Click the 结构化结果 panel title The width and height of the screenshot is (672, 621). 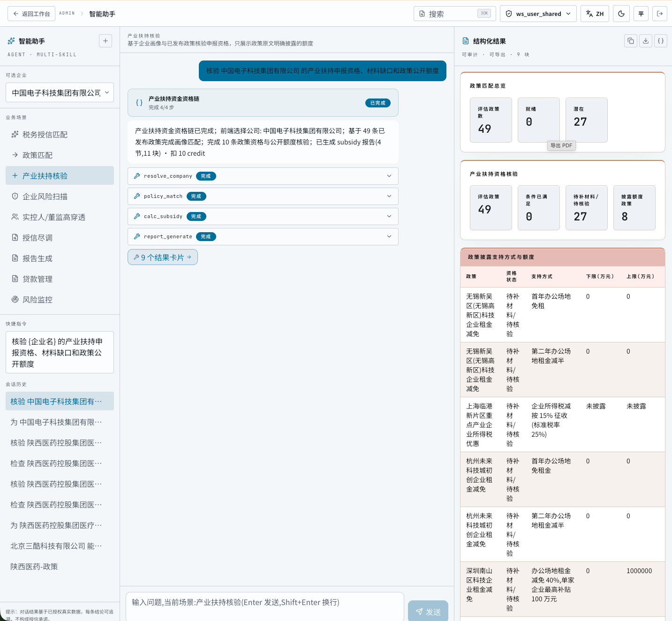[489, 41]
